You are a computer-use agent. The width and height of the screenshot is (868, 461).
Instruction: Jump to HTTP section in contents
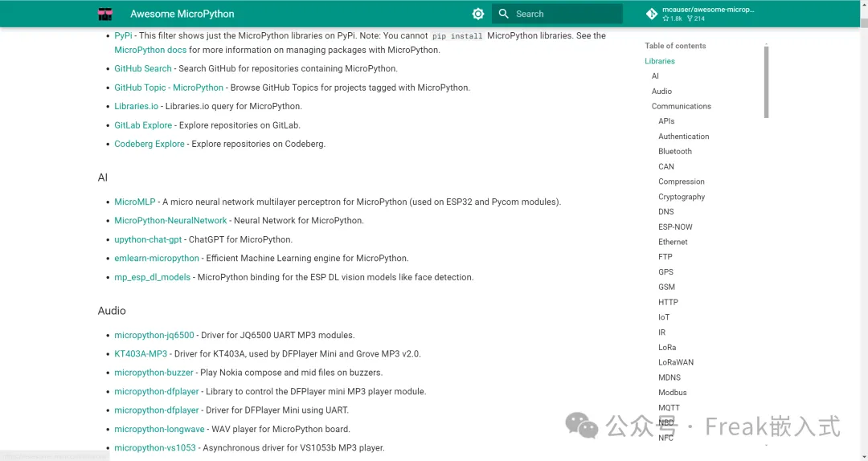(x=668, y=302)
